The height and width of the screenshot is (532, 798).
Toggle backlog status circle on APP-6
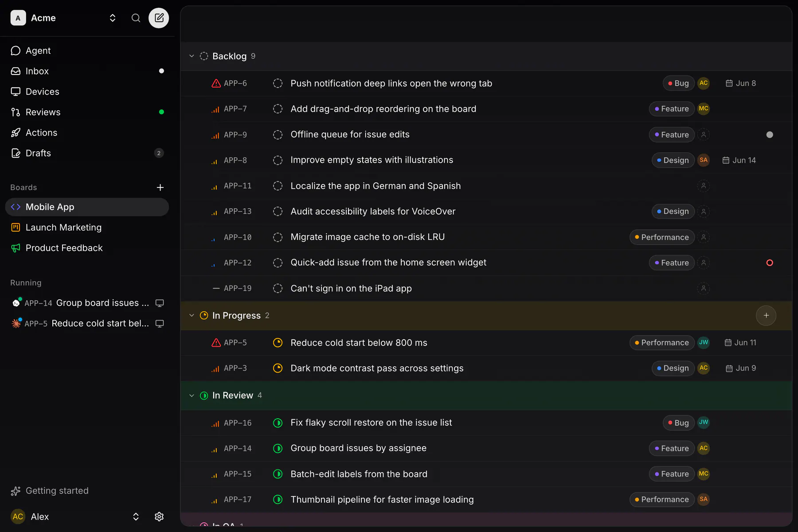pyautogui.click(x=278, y=83)
